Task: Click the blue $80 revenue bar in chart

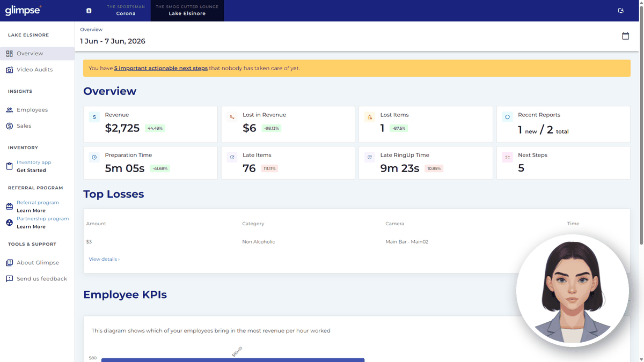Action: tap(233, 360)
